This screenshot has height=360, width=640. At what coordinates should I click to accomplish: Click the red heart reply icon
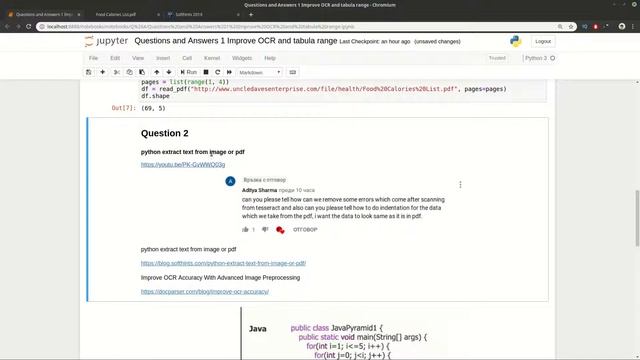click(280, 230)
